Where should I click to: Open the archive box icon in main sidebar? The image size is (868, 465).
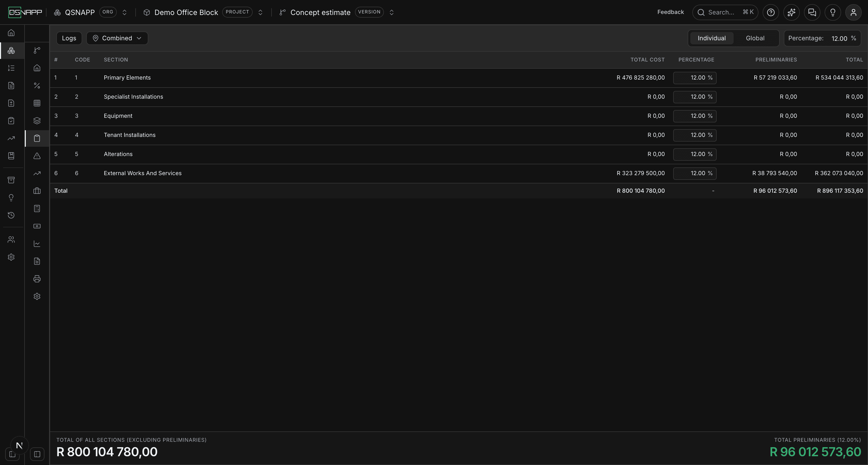[x=11, y=180]
